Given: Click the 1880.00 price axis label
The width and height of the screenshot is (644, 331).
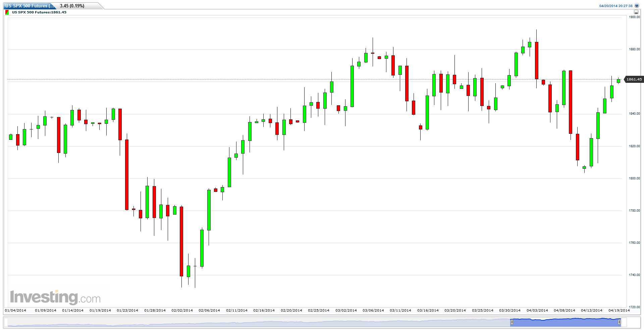Looking at the screenshot, I should click(x=635, y=49).
